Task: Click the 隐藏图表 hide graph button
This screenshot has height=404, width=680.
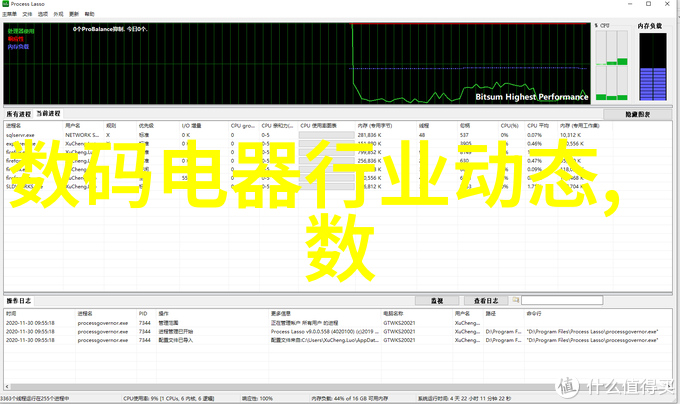Action: click(x=638, y=114)
